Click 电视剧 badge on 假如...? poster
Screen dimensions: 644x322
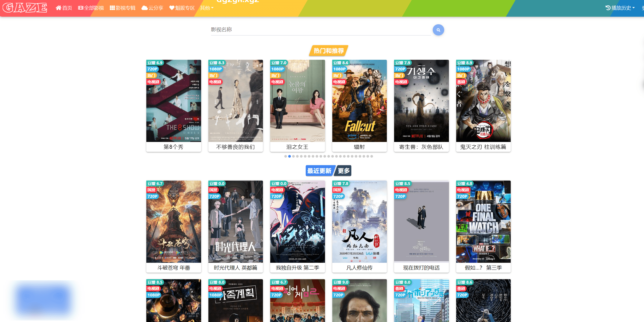tap(463, 190)
